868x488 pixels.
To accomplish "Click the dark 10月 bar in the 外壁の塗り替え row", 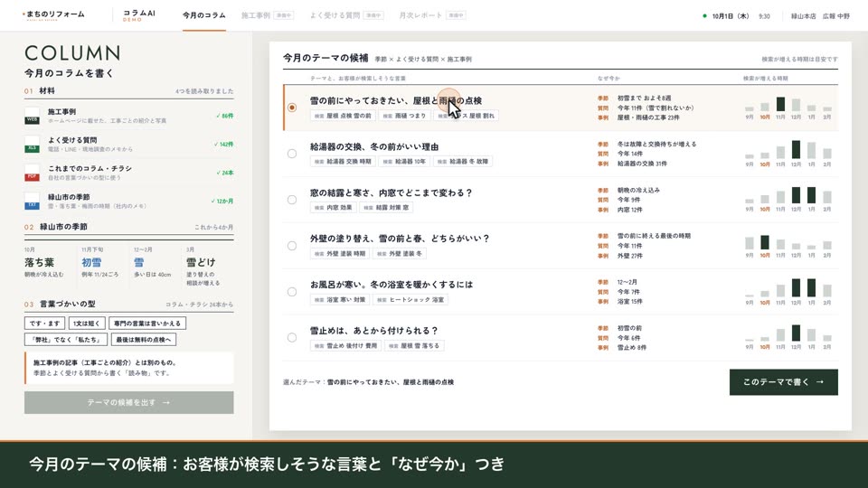I will (765, 242).
